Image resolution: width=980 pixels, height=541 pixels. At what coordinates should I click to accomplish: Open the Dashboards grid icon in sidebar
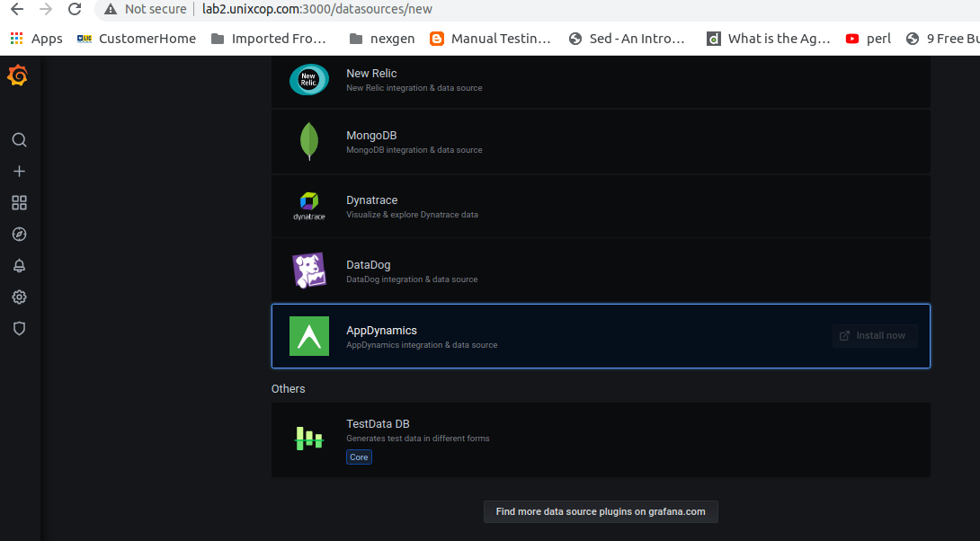click(x=20, y=202)
